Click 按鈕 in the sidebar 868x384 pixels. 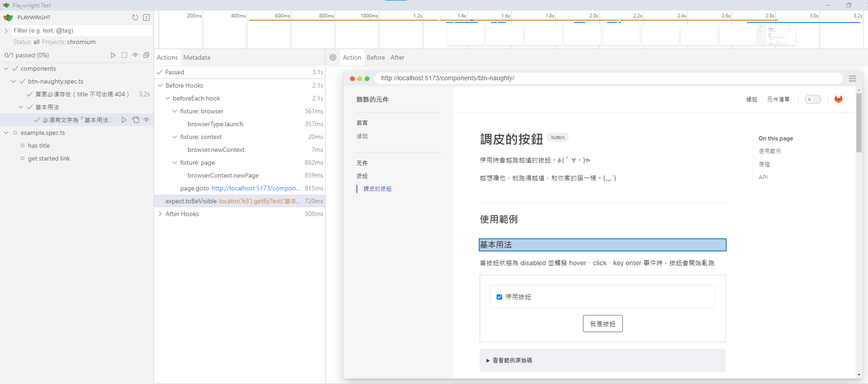[362, 176]
